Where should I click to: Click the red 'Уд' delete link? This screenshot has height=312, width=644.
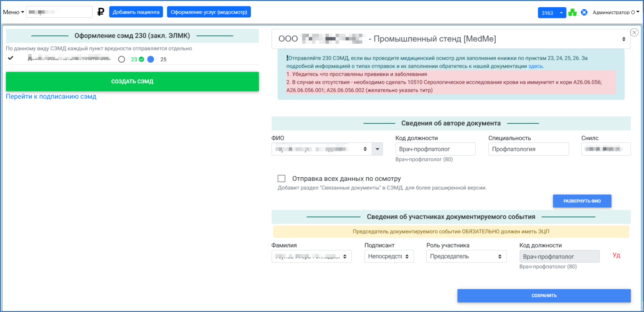616,255
